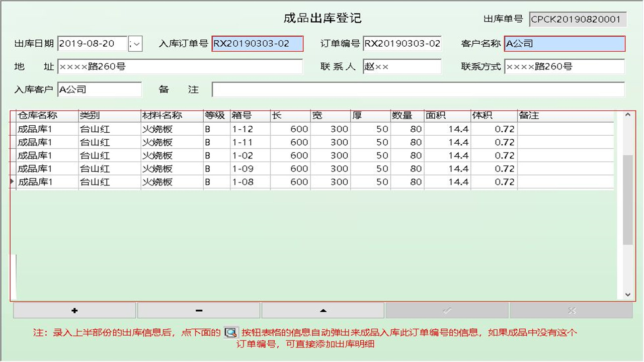Select the 联系人 field showing 赵××
Viewport: 644px width, 362px height.
click(401, 66)
